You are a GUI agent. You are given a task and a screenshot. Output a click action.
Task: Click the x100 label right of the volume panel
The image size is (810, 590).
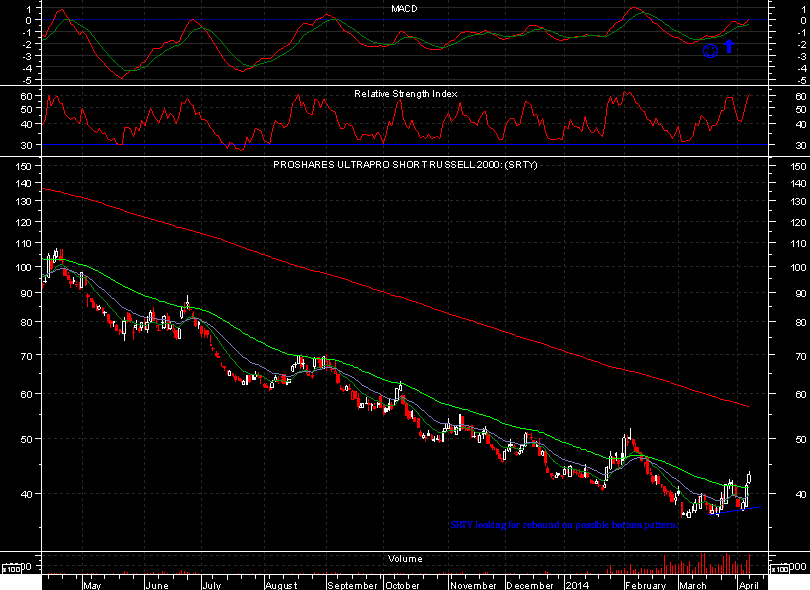(778, 569)
